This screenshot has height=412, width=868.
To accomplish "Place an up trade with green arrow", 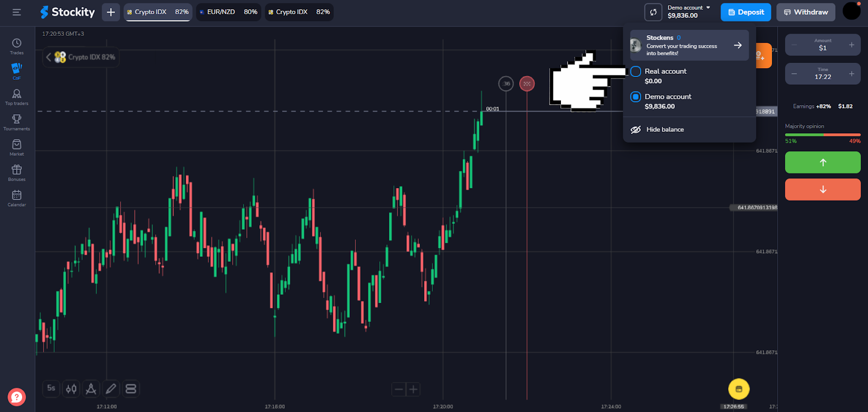I will click(822, 163).
